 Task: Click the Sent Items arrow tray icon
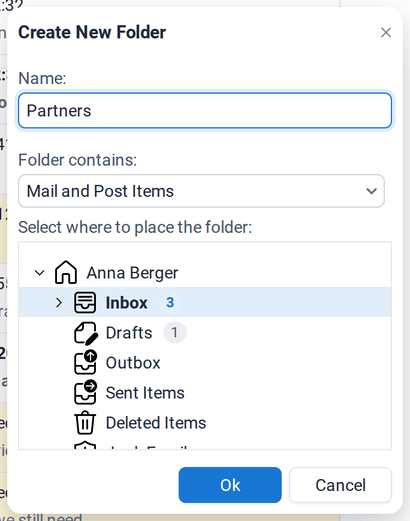85,392
